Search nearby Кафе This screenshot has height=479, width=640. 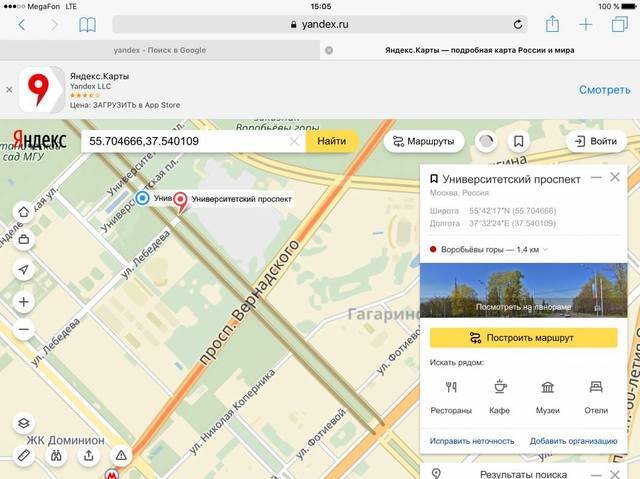[500, 397]
